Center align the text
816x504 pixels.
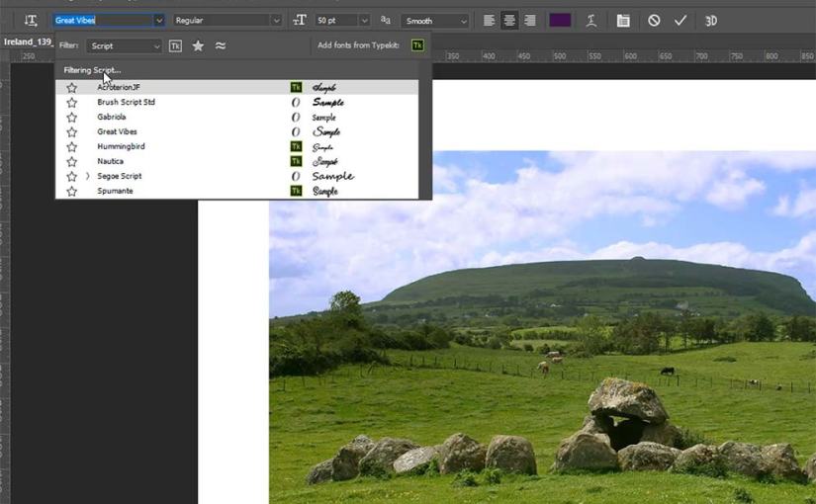click(x=509, y=21)
